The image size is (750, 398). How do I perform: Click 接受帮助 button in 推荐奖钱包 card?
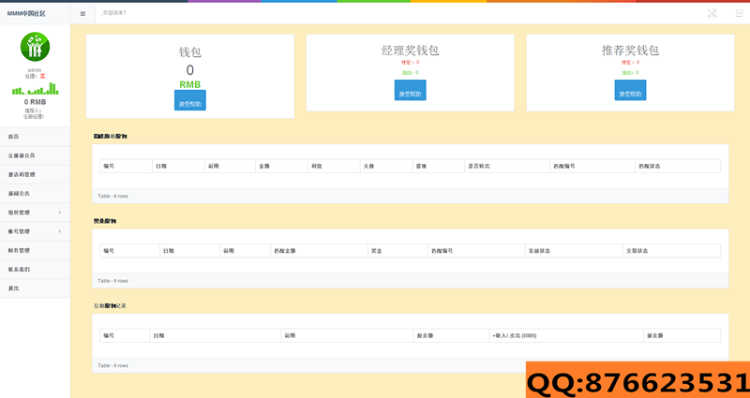[630, 90]
